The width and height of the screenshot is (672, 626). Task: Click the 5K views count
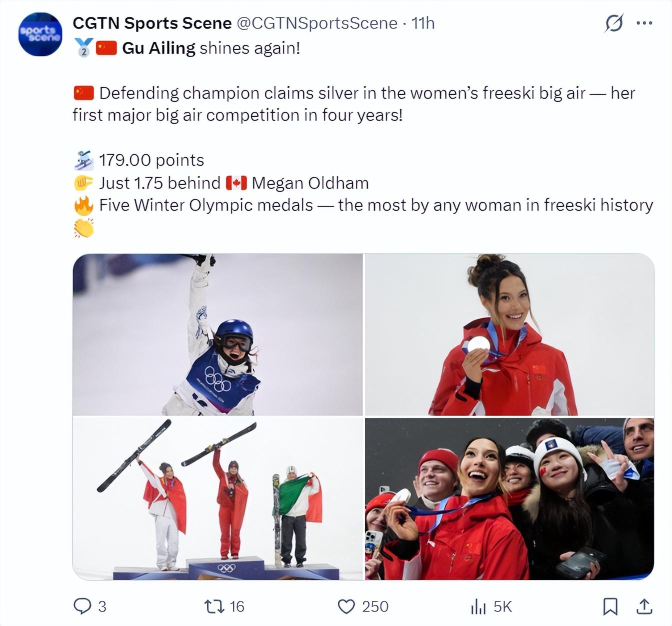click(502, 606)
